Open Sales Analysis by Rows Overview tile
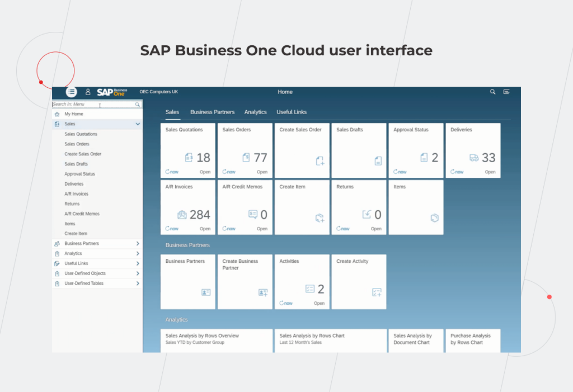This screenshot has height=392, width=573. [217, 341]
